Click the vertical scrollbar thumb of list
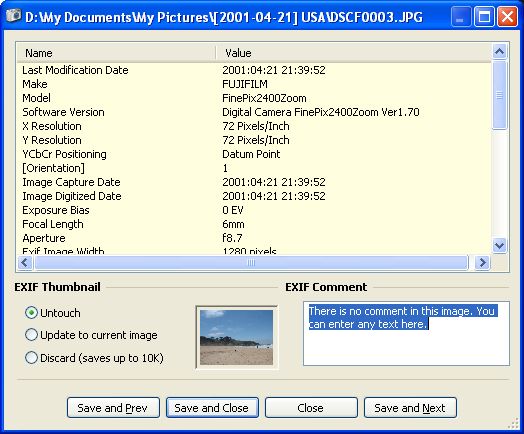524x434 pixels. (x=499, y=95)
